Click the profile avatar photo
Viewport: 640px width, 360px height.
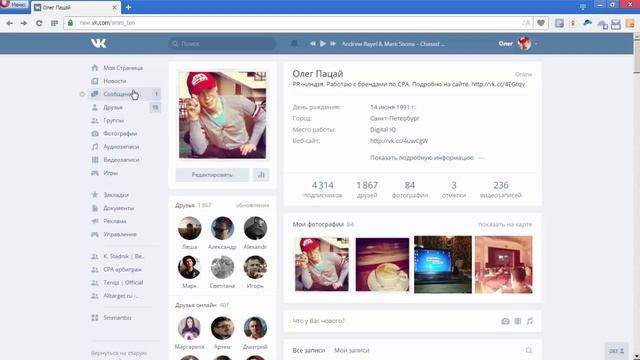click(x=222, y=115)
